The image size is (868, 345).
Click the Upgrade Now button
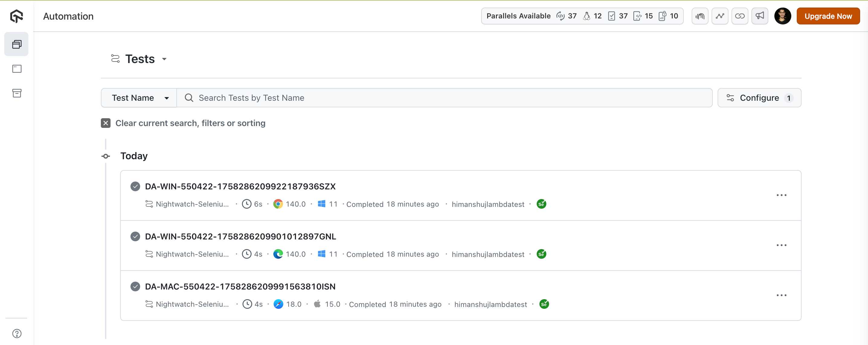pos(828,16)
